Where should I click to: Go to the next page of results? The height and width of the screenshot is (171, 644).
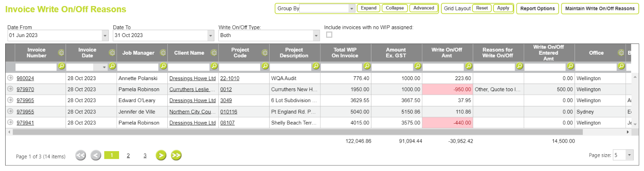(x=161, y=155)
